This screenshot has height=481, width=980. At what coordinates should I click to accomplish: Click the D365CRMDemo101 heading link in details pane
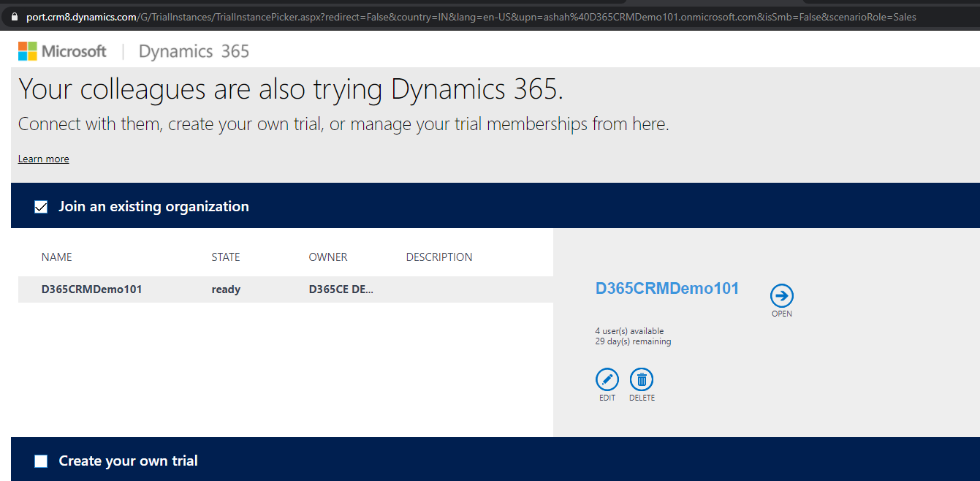[x=667, y=288]
